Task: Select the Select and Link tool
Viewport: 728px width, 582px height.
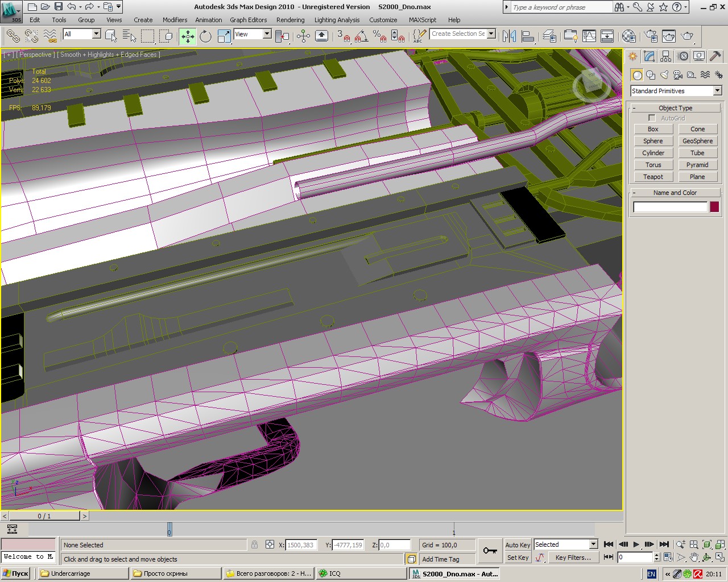Action: pos(13,36)
